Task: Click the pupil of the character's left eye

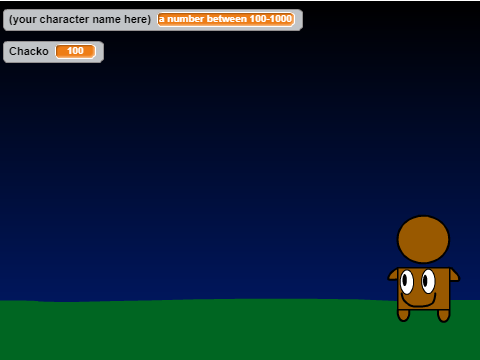Action: pyautogui.click(x=405, y=280)
